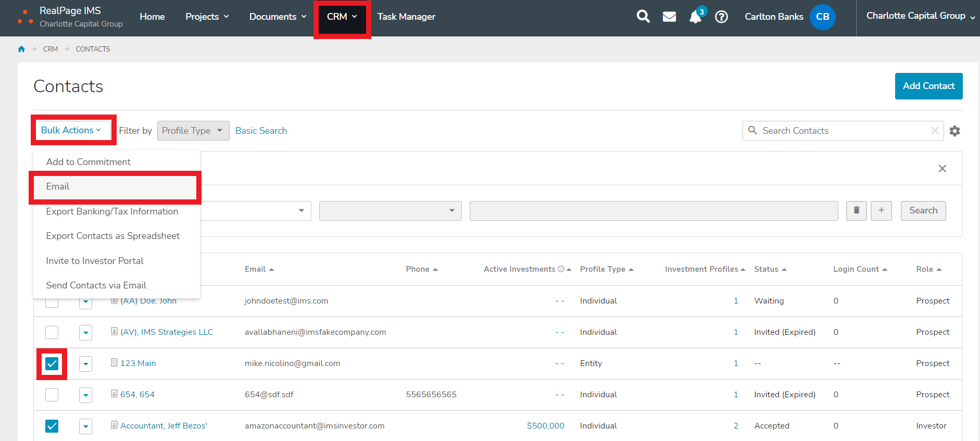The width and height of the screenshot is (980, 441).
Task: Click the Add Contact button
Action: click(x=928, y=86)
